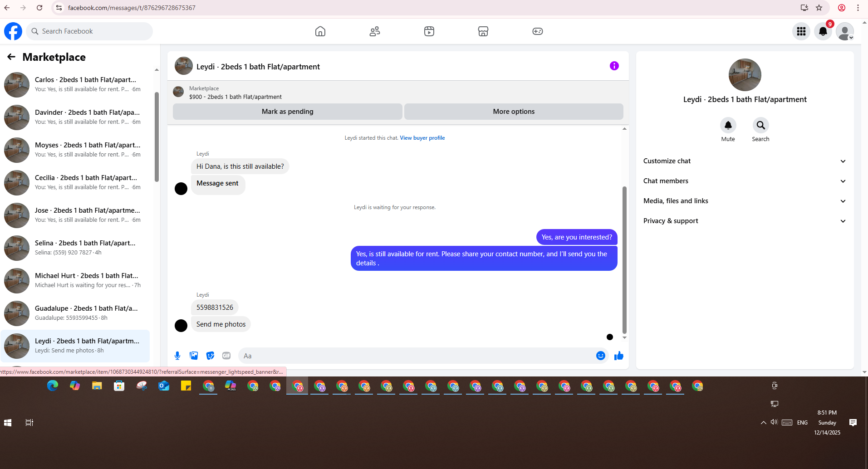Open the Facebook Home icon
The image size is (868, 469).
(x=320, y=31)
